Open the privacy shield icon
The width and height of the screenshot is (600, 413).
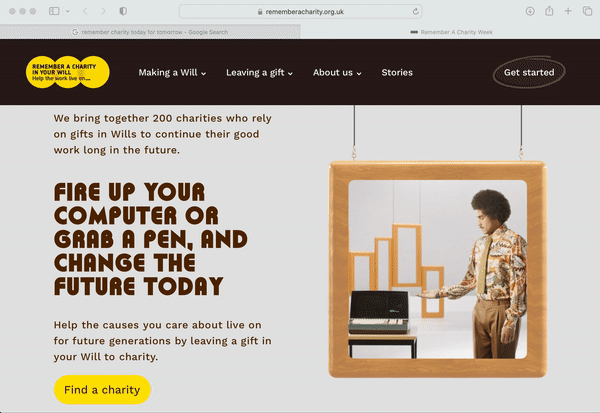click(x=123, y=11)
